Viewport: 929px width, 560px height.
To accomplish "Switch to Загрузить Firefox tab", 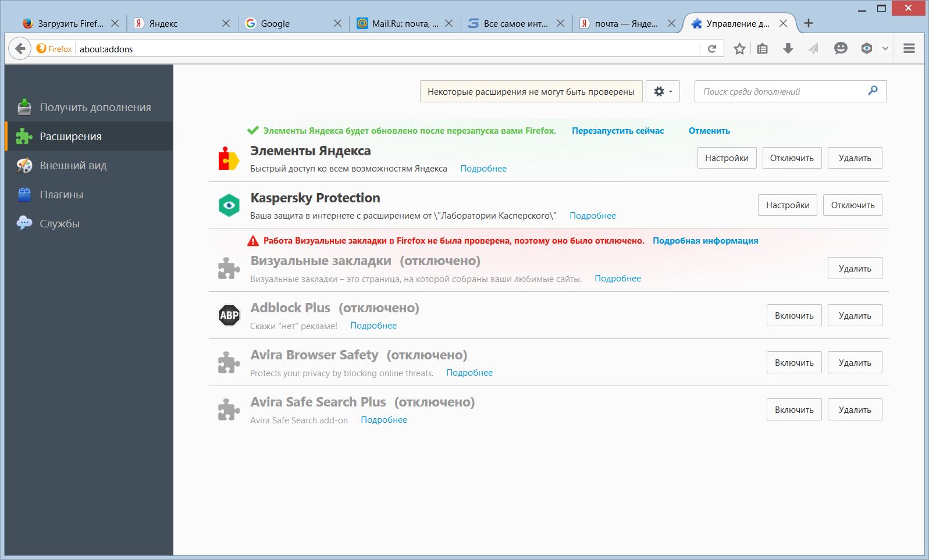I will (x=70, y=23).
